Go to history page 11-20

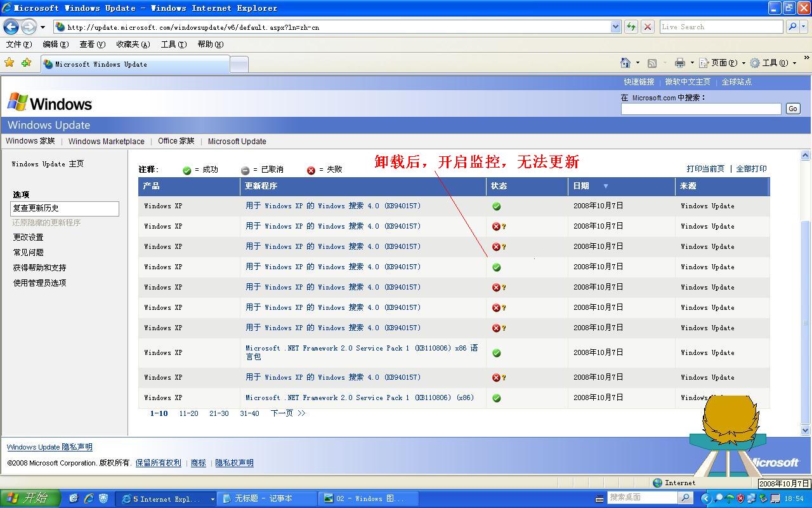coord(188,413)
